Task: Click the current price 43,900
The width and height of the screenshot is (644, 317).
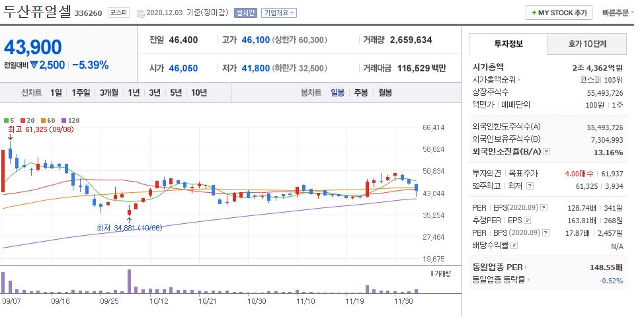Action: point(33,48)
